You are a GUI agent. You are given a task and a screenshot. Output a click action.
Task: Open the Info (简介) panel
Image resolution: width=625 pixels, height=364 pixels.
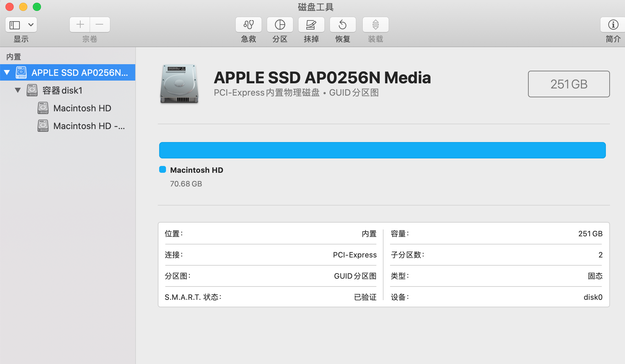tap(613, 25)
